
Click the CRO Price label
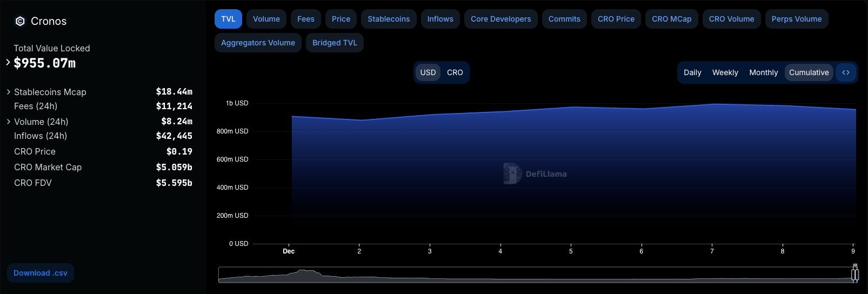click(35, 151)
